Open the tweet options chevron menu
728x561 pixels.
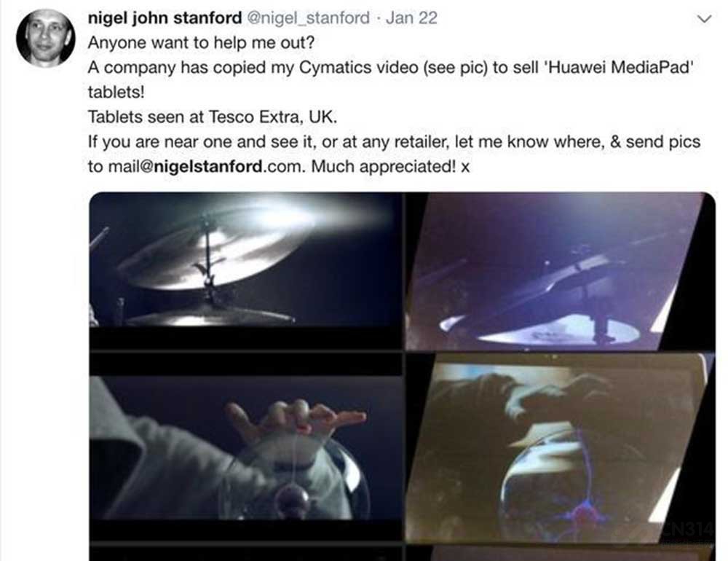(705, 19)
